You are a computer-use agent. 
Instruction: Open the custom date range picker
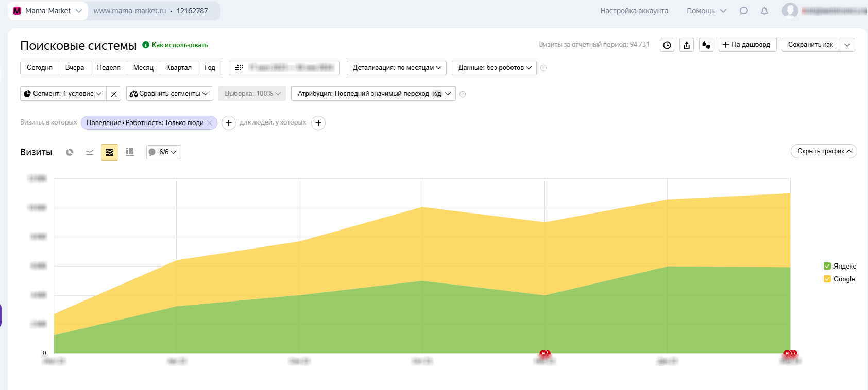click(284, 68)
